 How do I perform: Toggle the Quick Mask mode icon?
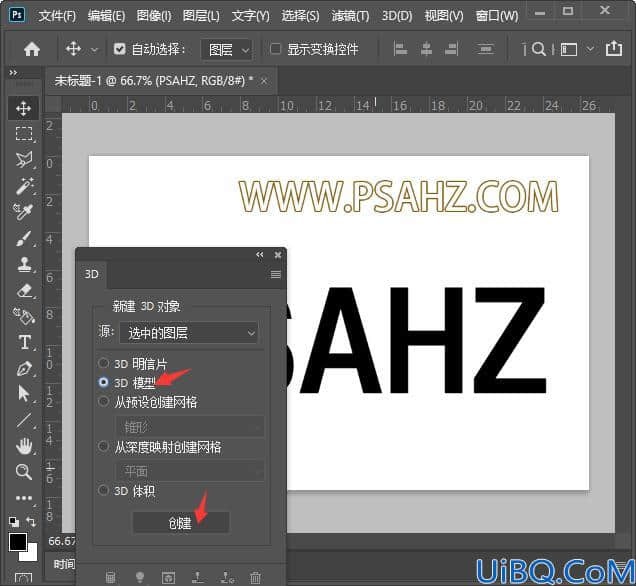[23, 579]
